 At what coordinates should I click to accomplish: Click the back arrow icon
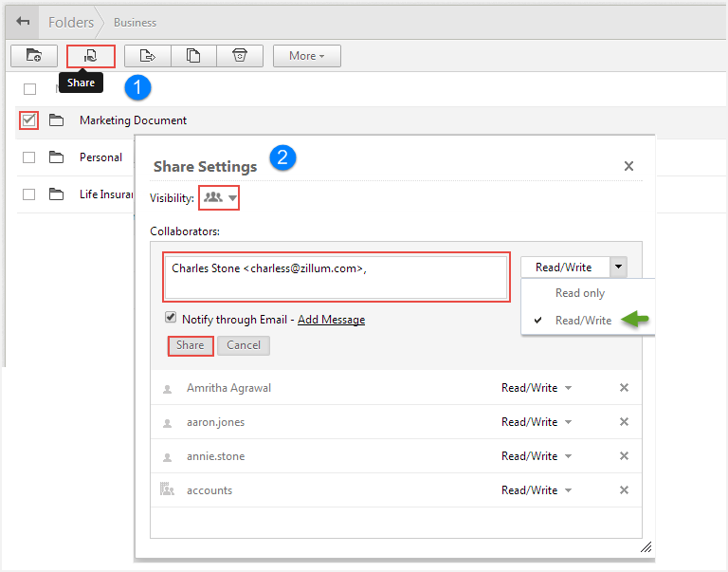[x=23, y=22]
